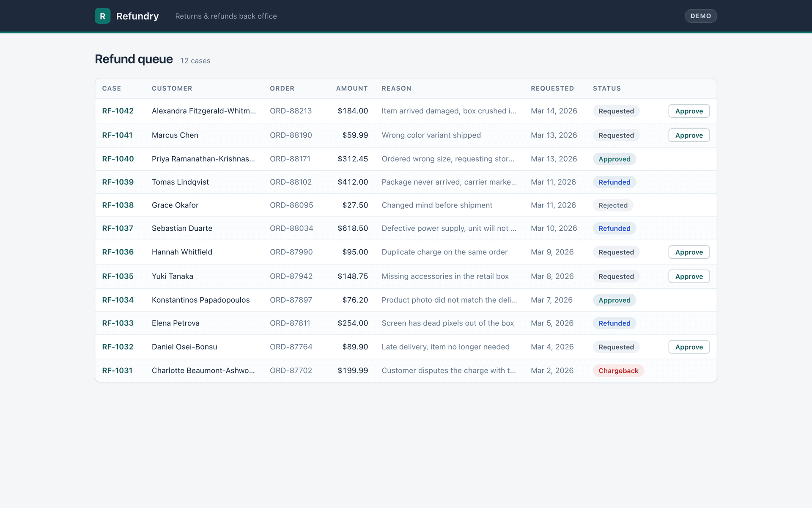812x508 pixels.
Task: Click reason 'Wrong color variant shipped'
Action: tap(431, 135)
